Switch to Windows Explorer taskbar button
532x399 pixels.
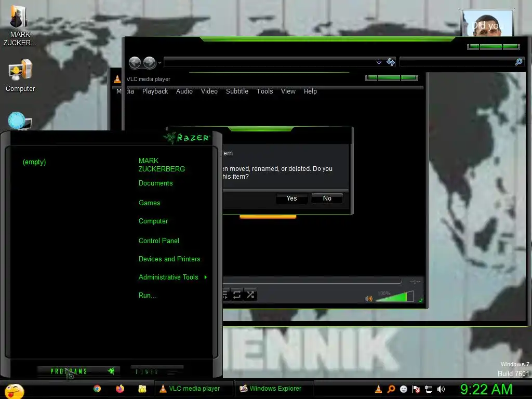pos(274,389)
